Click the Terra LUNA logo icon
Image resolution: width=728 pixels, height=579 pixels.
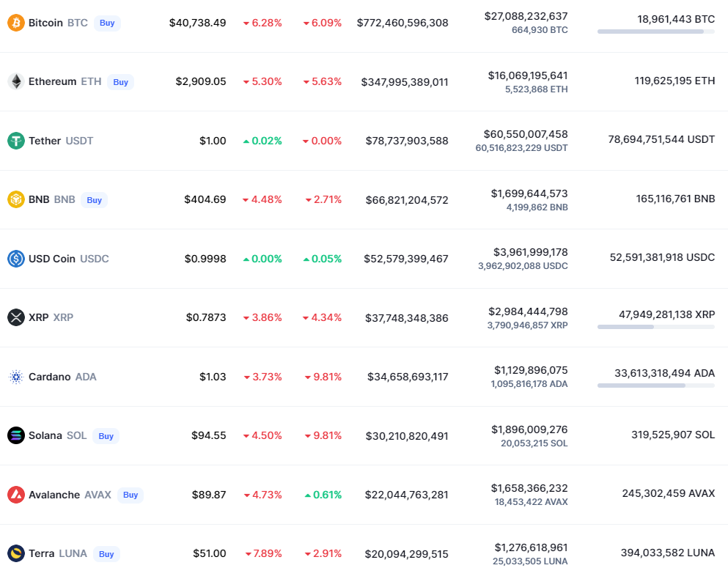16,553
